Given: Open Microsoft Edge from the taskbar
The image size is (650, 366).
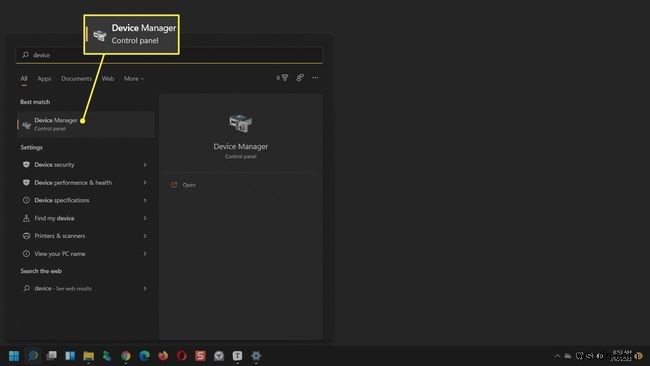Looking at the screenshot, I should point(144,356).
